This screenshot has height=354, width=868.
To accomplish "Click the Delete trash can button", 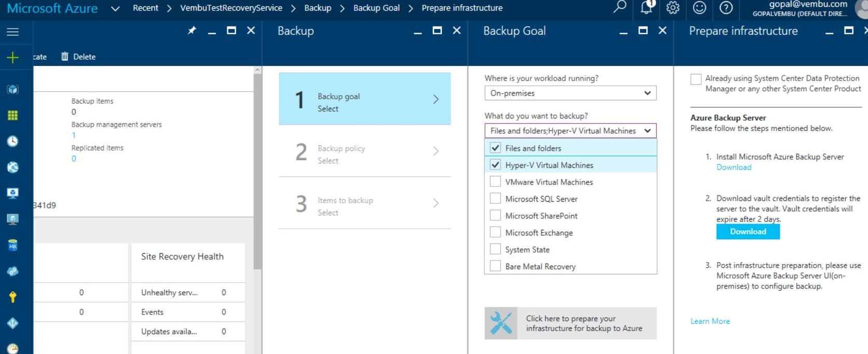I will 78,57.
